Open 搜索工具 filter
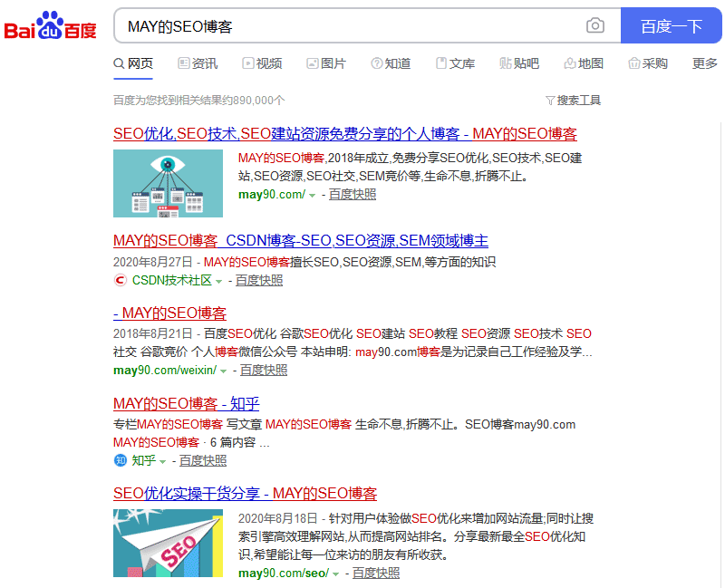The image size is (725, 588). tap(574, 101)
